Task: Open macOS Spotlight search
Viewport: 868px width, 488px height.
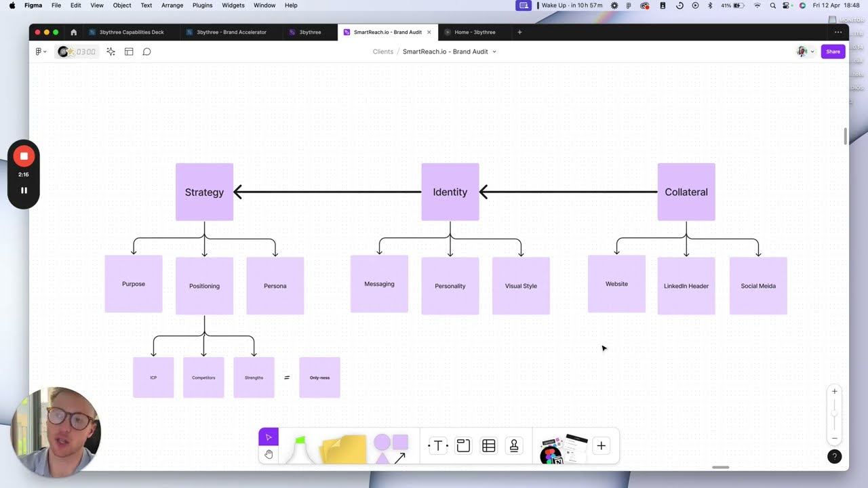Action: point(773,5)
